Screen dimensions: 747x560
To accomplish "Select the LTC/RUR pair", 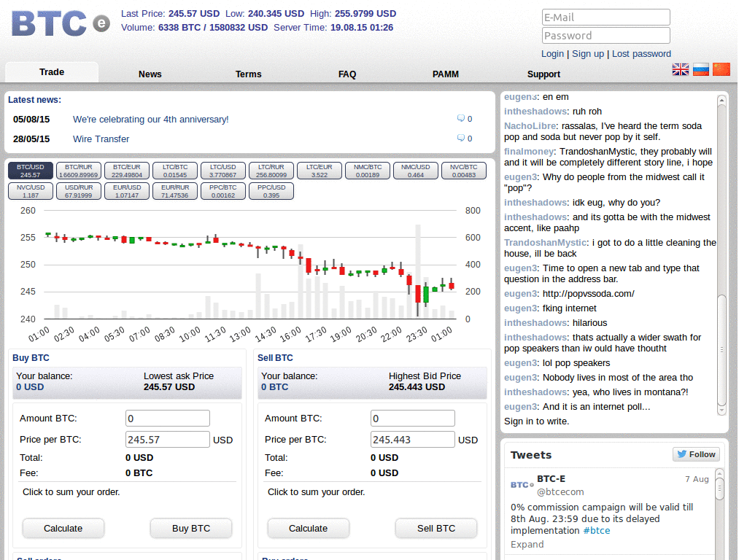I will pyautogui.click(x=271, y=171).
